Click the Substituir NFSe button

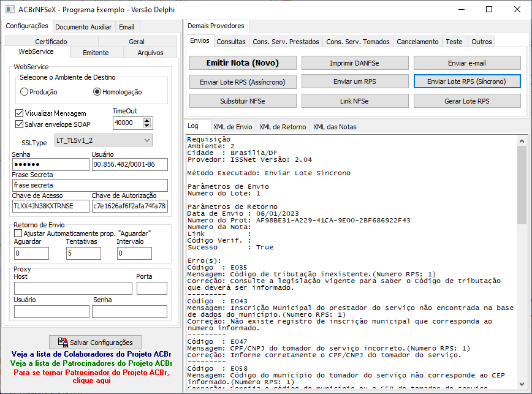click(x=243, y=101)
